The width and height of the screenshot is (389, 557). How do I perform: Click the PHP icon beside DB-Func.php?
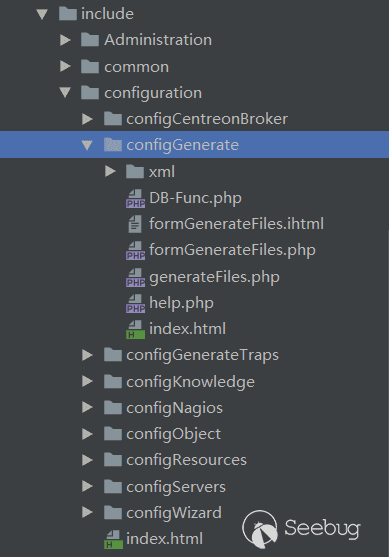click(x=135, y=198)
